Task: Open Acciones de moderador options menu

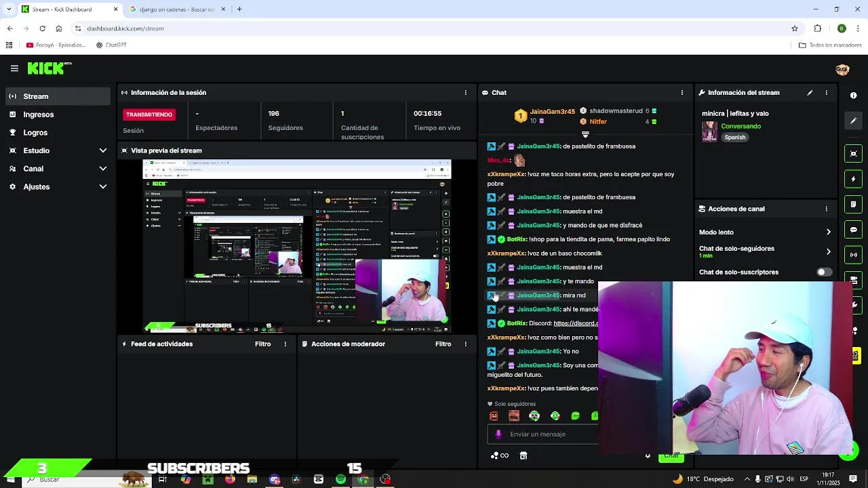Action: point(465,344)
